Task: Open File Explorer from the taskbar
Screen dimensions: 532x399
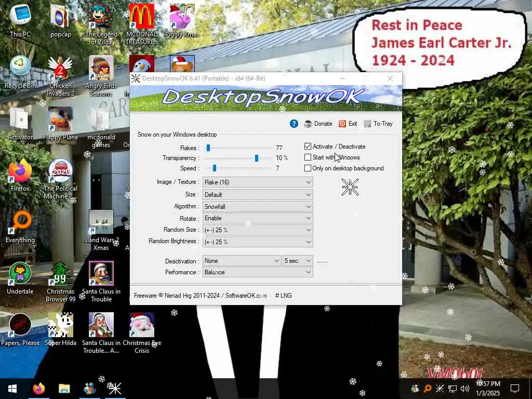Action: 64,389
